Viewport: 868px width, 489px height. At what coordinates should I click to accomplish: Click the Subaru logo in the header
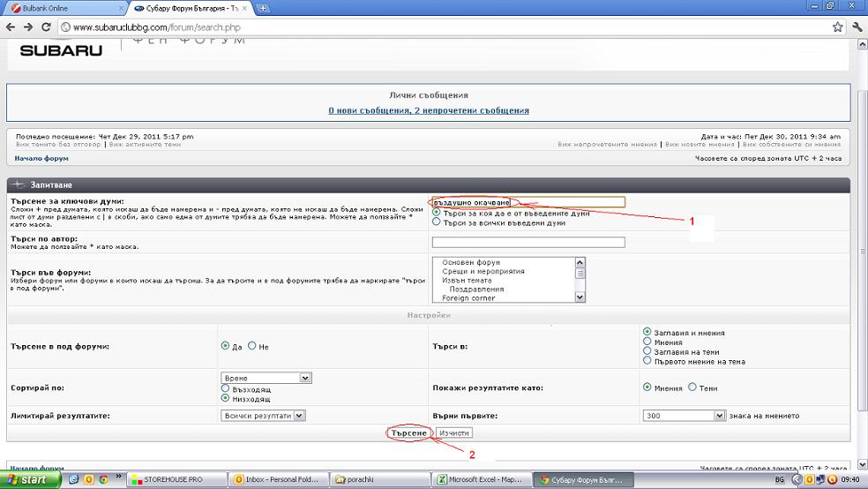click(x=61, y=50)
